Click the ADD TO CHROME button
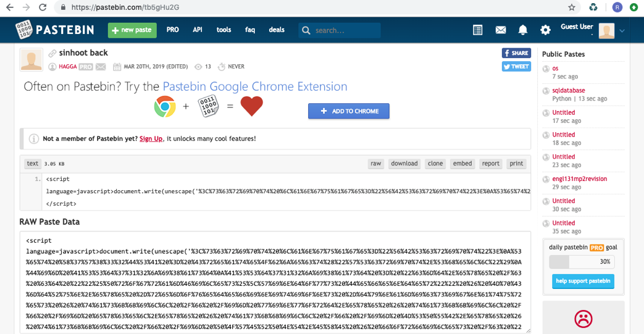 coord(349,111)
